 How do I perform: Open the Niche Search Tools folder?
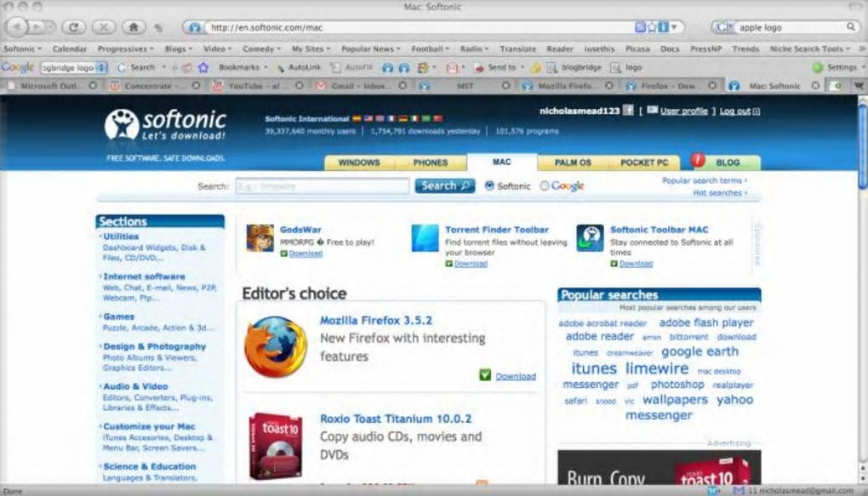[810, 48]
